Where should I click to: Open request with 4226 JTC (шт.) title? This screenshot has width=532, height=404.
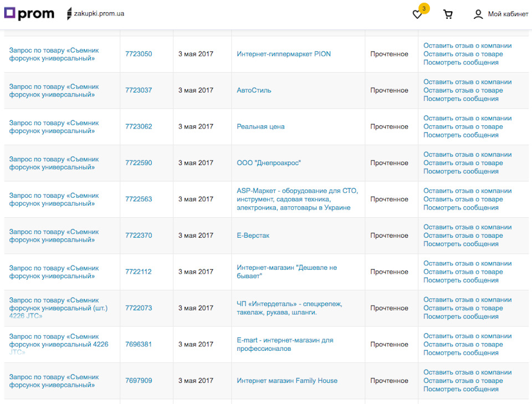58,308
